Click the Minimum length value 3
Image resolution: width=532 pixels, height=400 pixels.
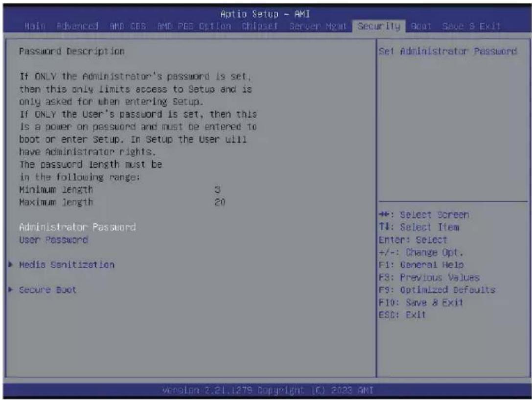click(217, 190)
